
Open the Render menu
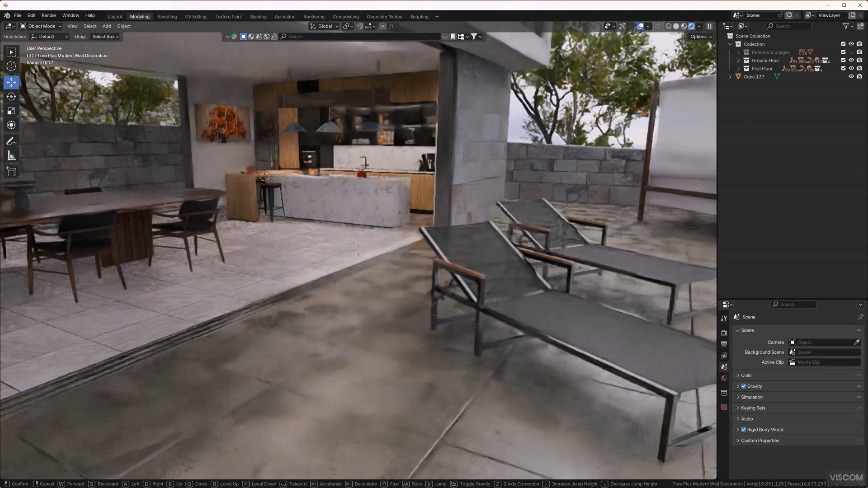tap(48, 15)
